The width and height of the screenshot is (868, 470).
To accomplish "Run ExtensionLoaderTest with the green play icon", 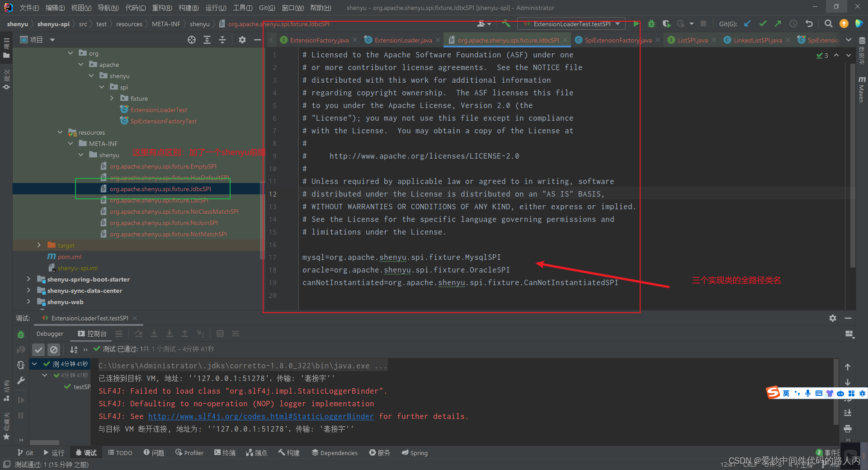I will click(636, 23).
